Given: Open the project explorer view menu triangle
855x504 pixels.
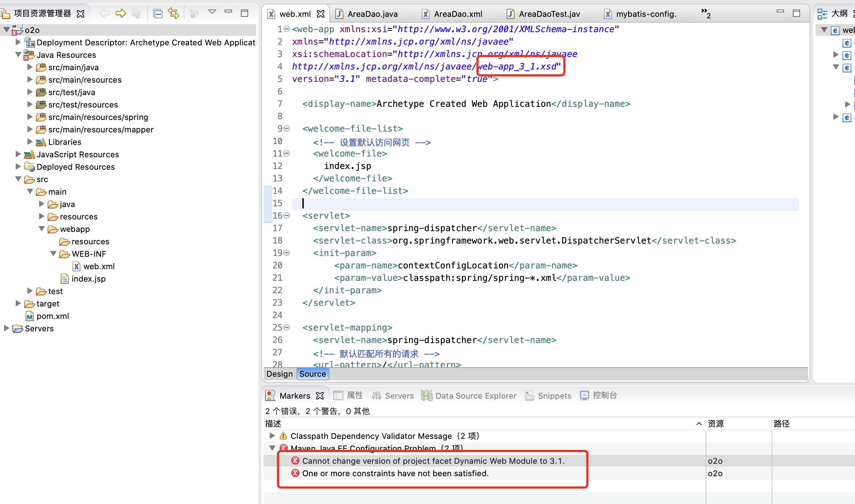Looking at the screenshot, I should click(212, 12).
